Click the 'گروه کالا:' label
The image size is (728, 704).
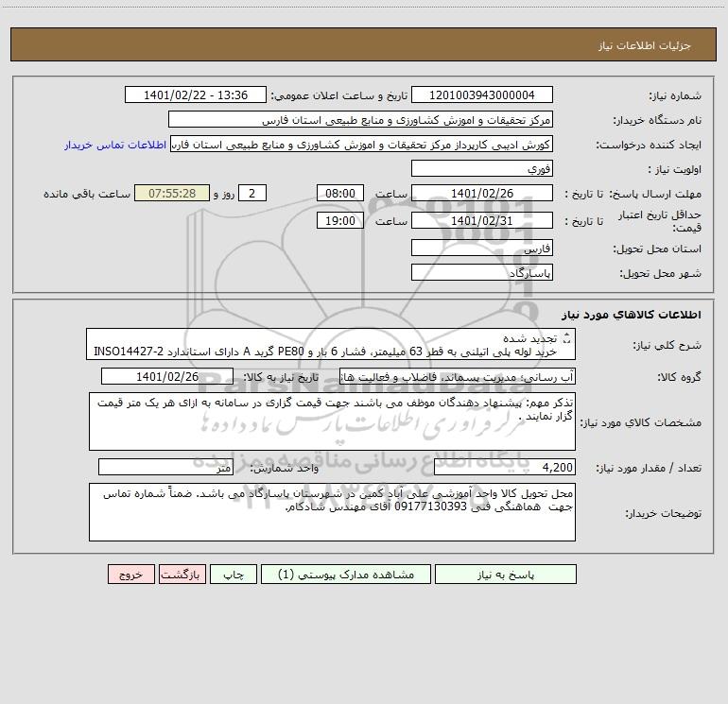679,377
